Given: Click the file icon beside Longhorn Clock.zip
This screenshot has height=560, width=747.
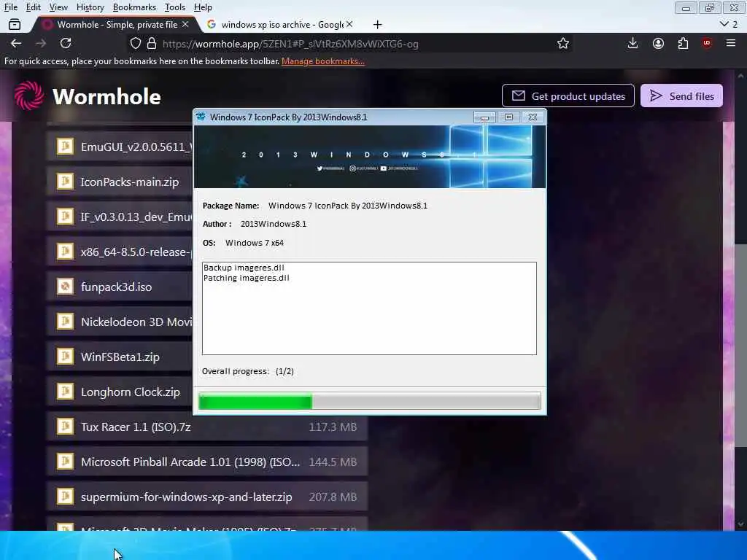Looking at the screenshot, I should 65,392.
